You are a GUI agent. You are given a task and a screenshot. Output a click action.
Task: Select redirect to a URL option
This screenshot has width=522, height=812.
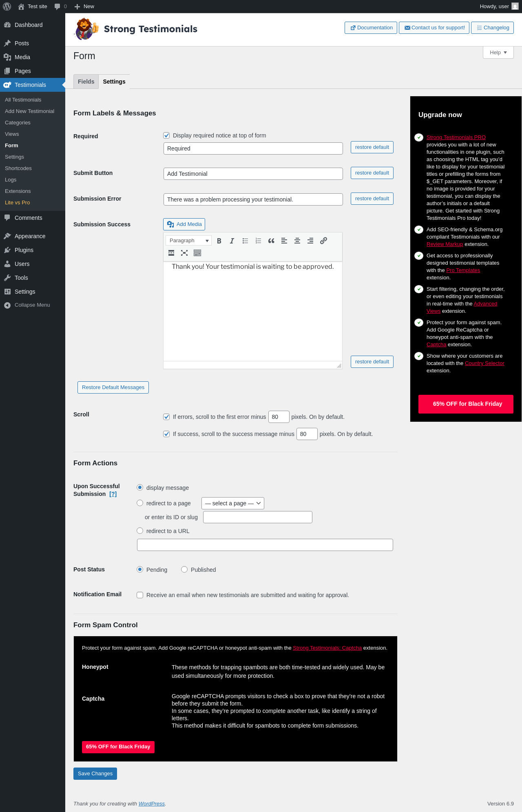tap(140, 531)
